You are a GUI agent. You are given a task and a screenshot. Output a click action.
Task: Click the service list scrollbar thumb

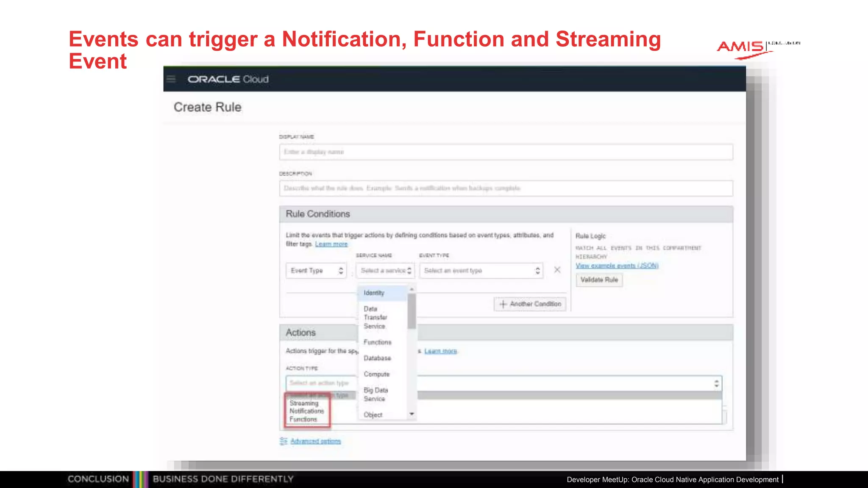coord(412,311)
